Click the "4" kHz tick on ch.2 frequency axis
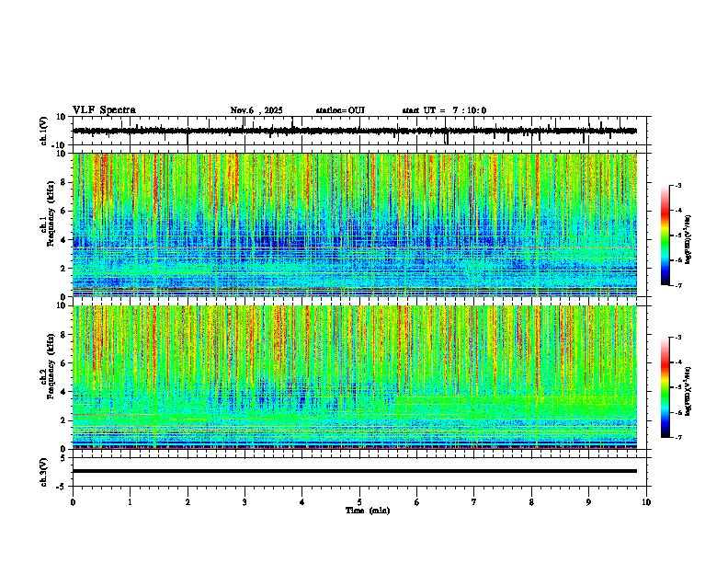Image resolution: width=728 pixels, height=563 pixels. [64, 392]
